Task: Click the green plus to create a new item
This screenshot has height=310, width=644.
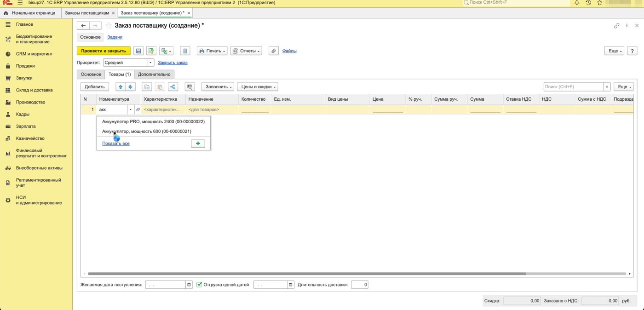Action: point(198,144)
